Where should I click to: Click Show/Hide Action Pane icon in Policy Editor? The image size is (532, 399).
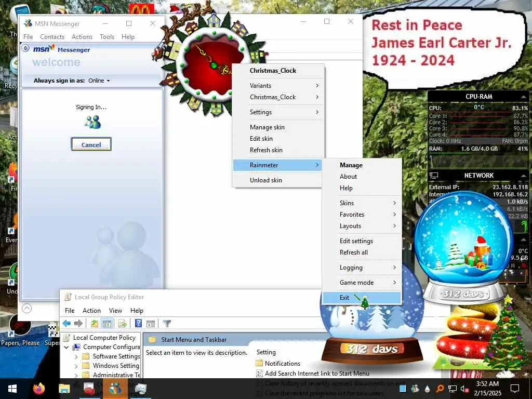150,324
